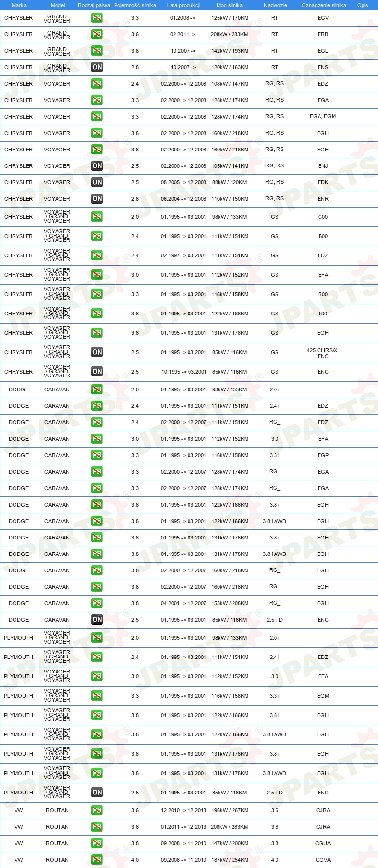The image size is (378, 868).
Task: Click the date range 06.2004 -> 12.2008
Action: click(x=184, y=199)
